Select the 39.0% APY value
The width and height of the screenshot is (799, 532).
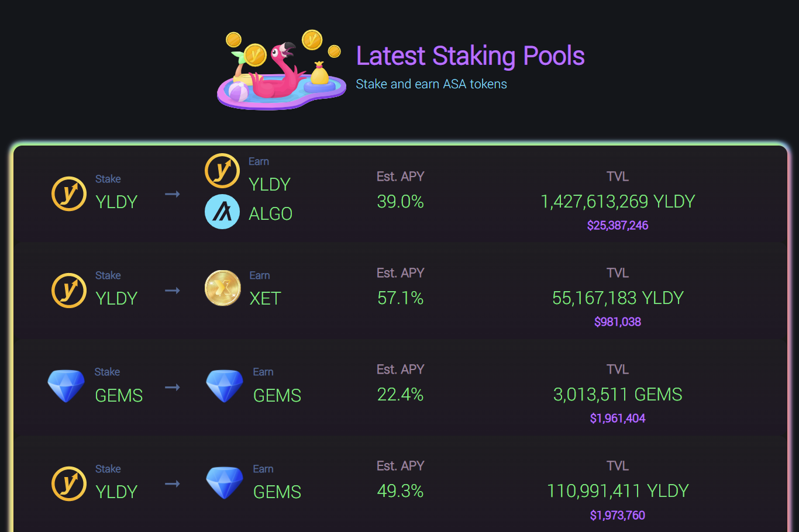coord(400,202)
